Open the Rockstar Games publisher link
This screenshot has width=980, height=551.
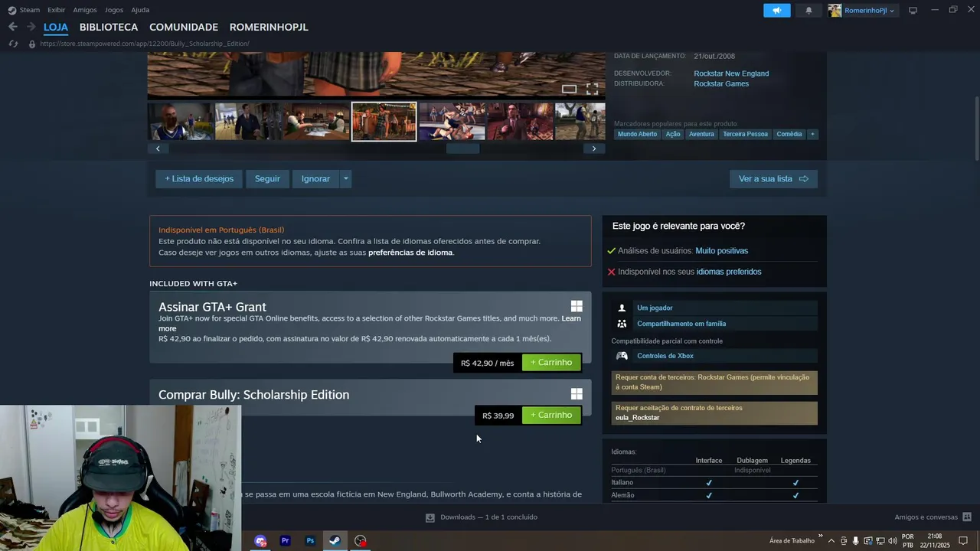coord(721,83)
